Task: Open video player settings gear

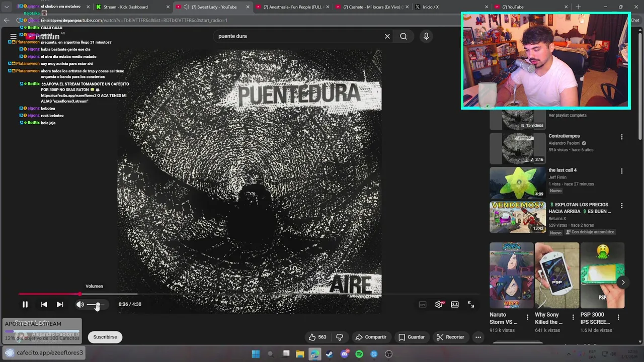Action: [x=439, y=304]
